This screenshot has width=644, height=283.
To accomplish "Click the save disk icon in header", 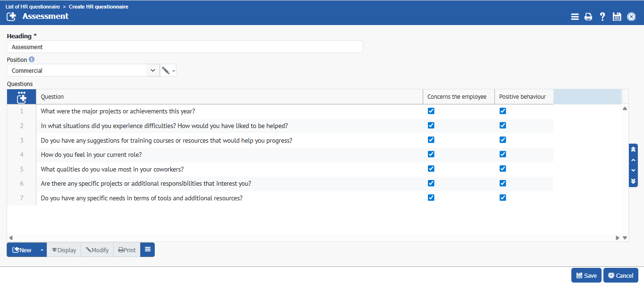I will 617,17.
